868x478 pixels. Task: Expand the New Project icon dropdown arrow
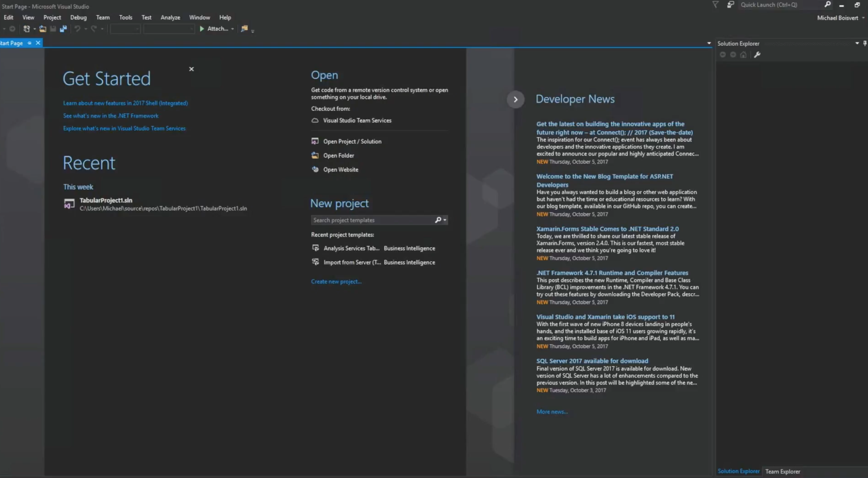click(x=34, y=29)
